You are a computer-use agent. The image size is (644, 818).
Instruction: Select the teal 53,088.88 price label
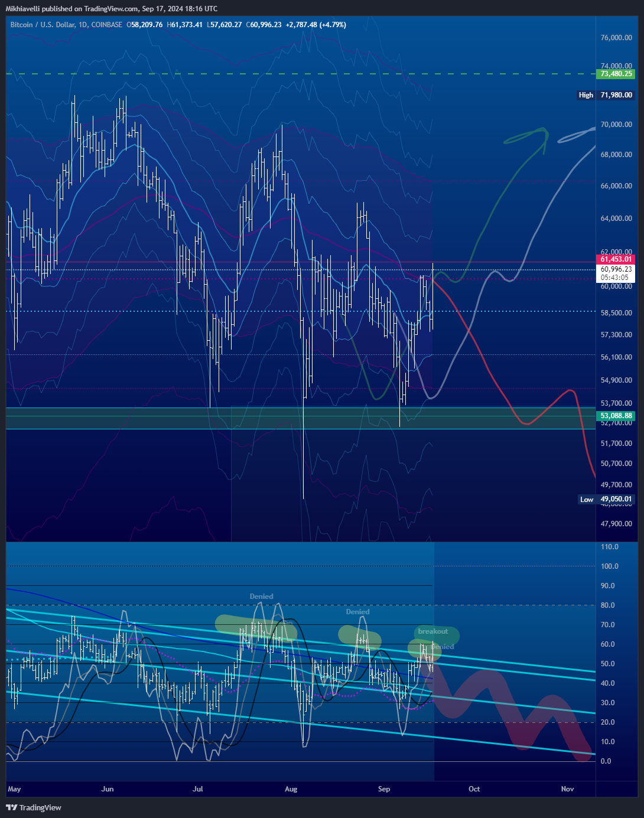pos(616,416)
